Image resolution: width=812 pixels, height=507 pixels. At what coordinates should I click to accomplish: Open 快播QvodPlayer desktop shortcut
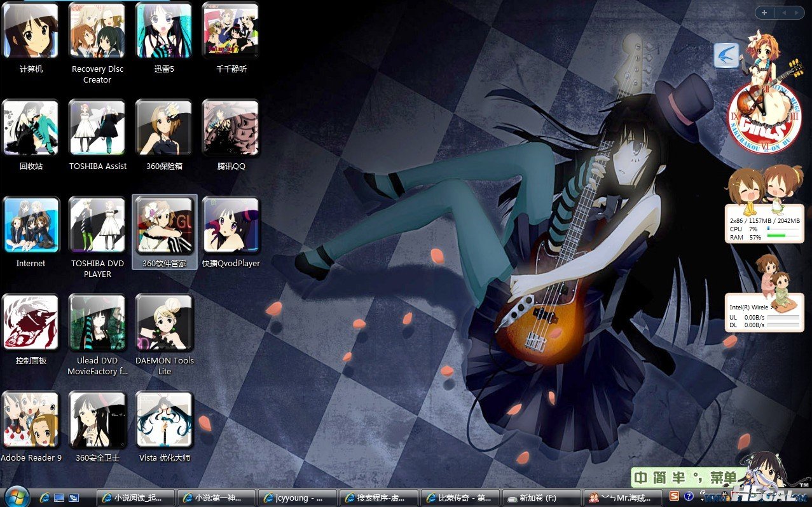point(231,226)
